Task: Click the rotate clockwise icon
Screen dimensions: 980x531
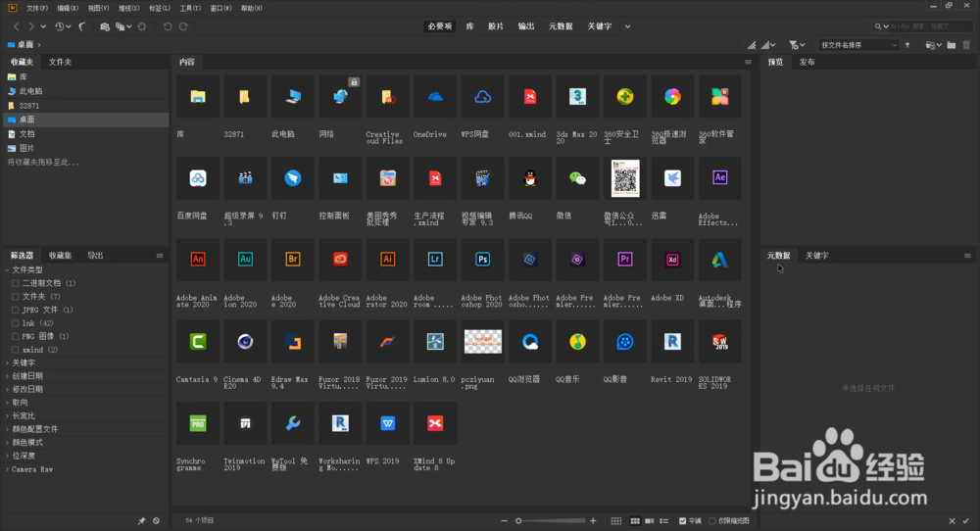Action: 183,26
